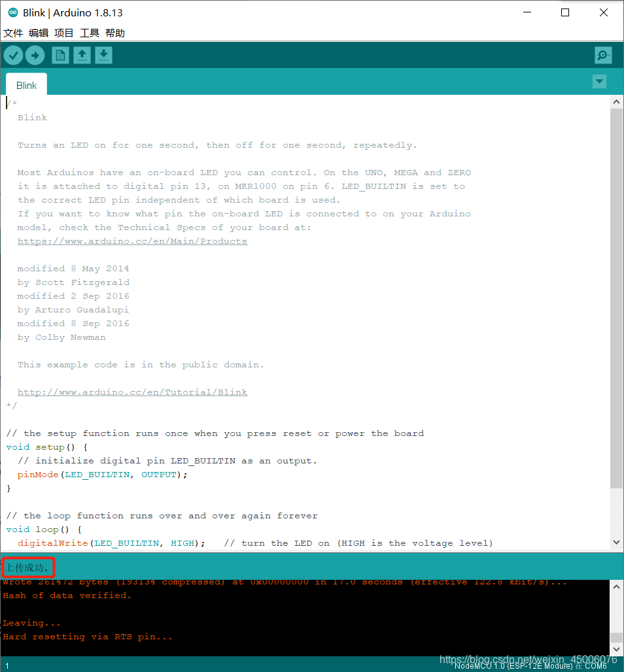The image size is (624, 672).
Task: Open a sketch with the Open icon
Action: point(82,56)
